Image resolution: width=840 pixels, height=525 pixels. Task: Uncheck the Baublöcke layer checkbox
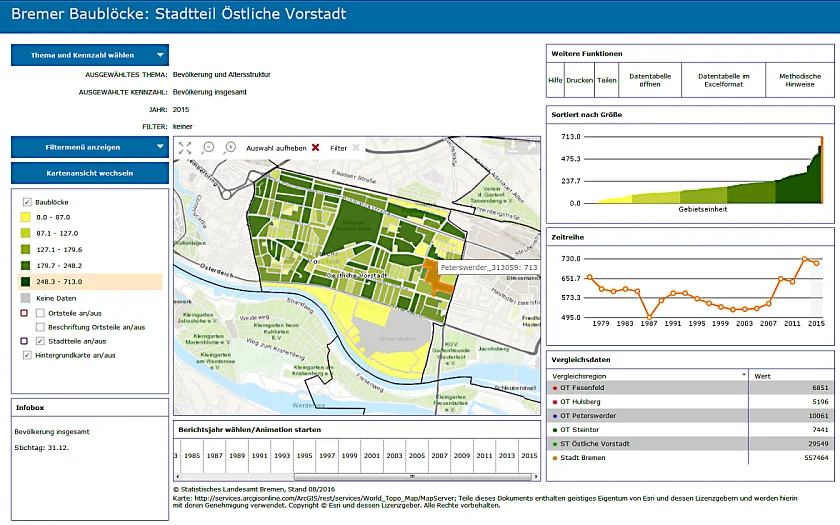(x=27, y=202)
